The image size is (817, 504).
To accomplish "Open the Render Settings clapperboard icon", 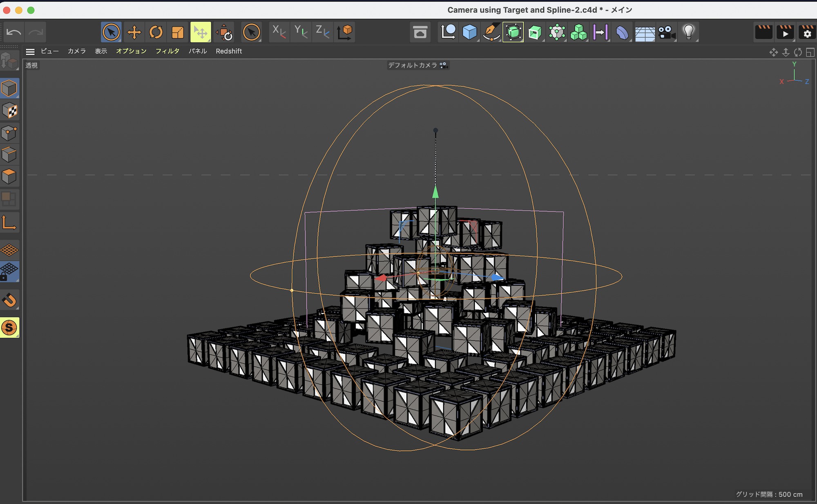I will (807, 32).
